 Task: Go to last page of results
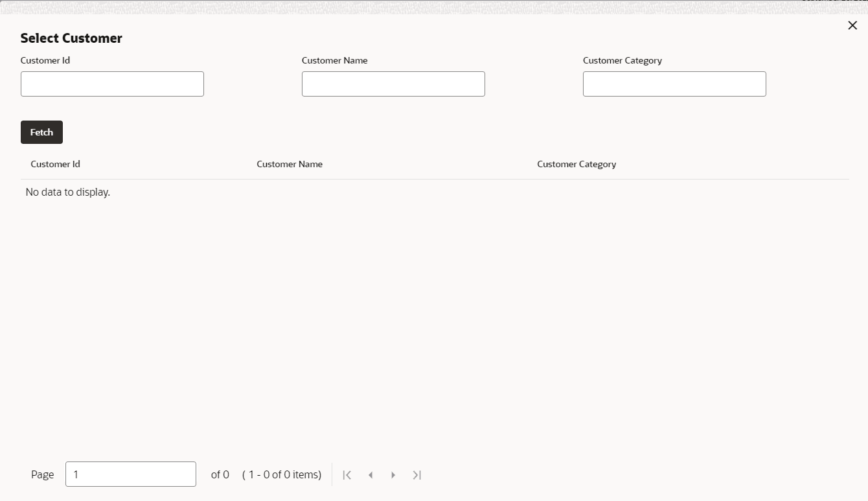pyautogui.click(x=417, y=475)
